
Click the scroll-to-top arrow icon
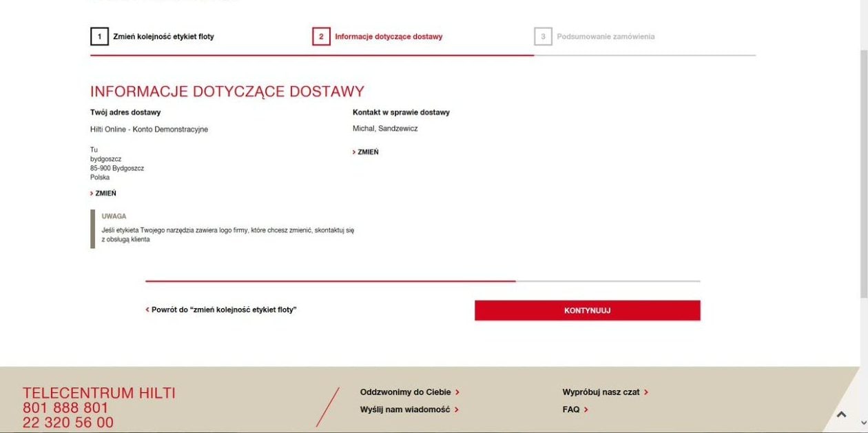tap(841, 415)
